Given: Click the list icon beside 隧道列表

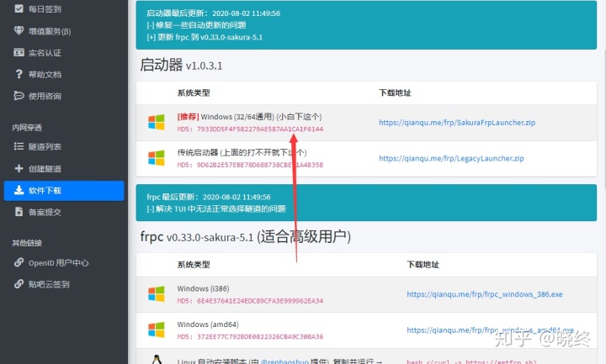Looking at the screenshot, I should point(19,146).
